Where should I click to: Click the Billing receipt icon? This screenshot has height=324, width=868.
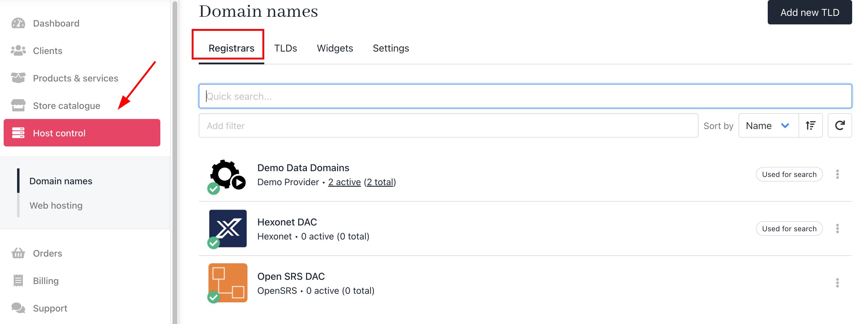(18, 280)
